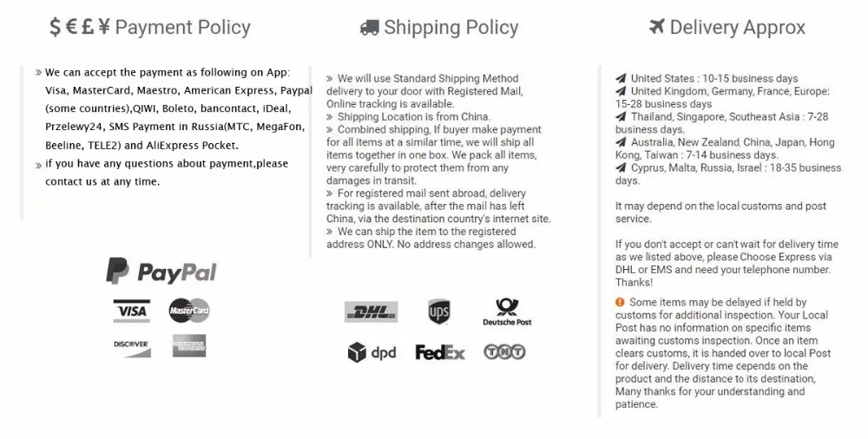Click the orange warning icon about delays
This screenshot has height=439, width=868.
click(x=620, y=302)
